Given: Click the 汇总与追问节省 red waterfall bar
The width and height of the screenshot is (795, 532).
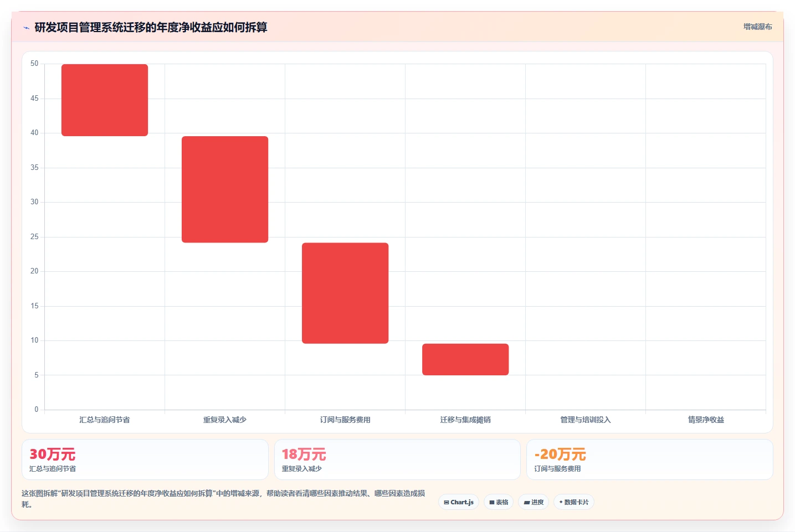Looking at the screenshot, I should [x=105, y=100].
